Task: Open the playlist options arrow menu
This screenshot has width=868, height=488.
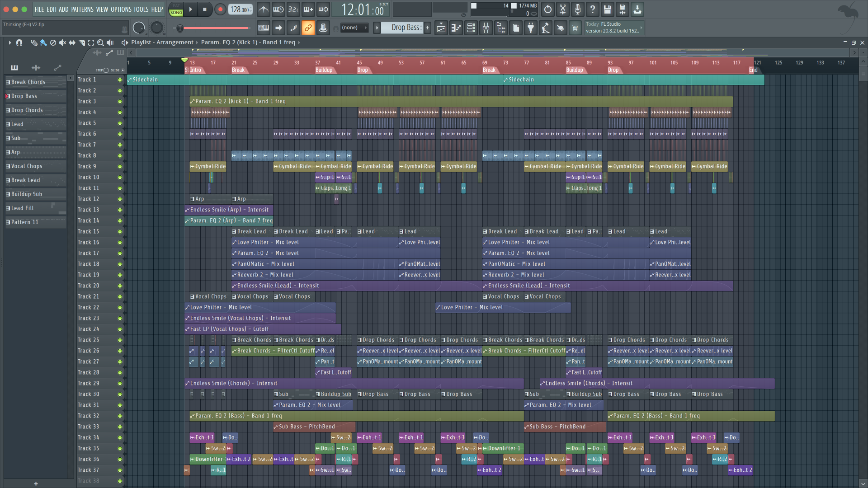Action: click(9, 42)
